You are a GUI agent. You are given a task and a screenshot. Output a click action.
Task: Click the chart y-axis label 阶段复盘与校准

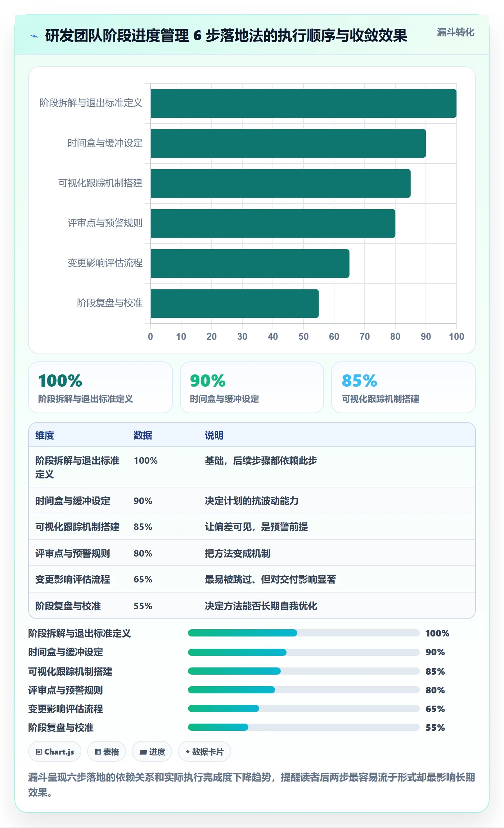[110, 303]
